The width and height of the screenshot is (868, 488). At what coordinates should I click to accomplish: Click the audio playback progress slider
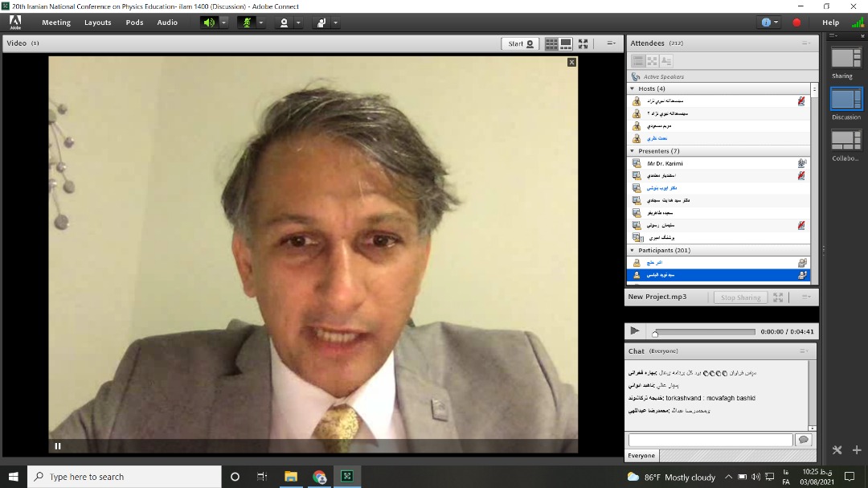click(704, 331)
